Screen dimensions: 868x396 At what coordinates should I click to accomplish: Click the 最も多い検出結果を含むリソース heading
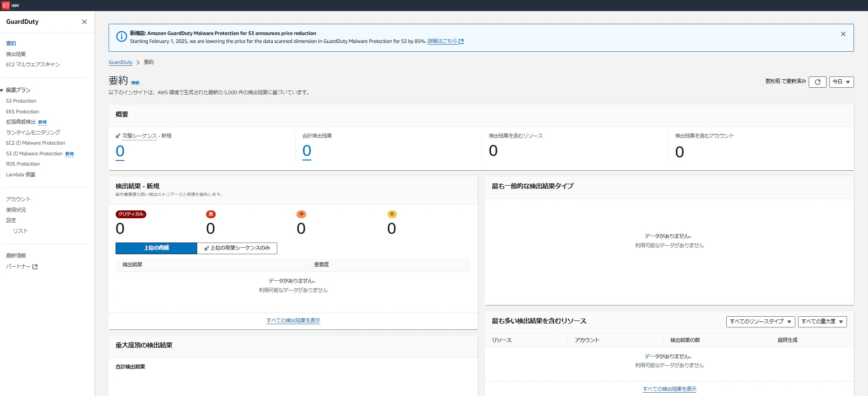click(x=539, y=321)
